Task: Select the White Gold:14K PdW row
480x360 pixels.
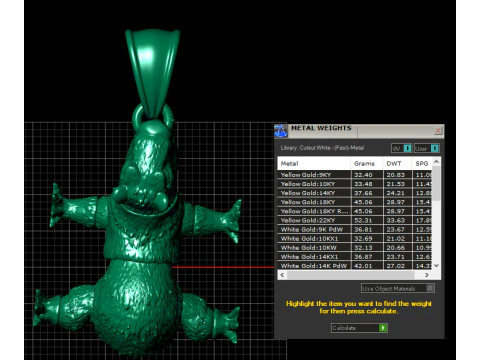Action: [355, 266]
